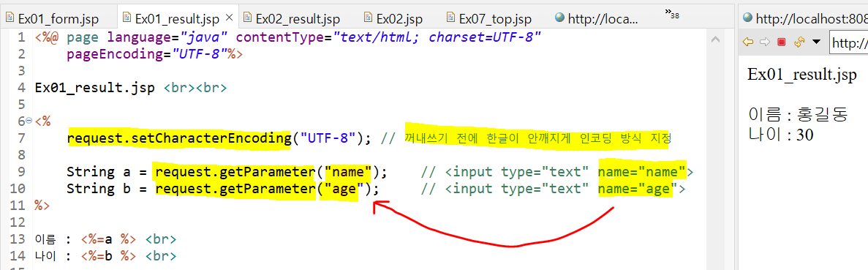Click the closing %> on line 11
Image resolution: width=868 pixels, height=270 pixels.
coord(42,206)
